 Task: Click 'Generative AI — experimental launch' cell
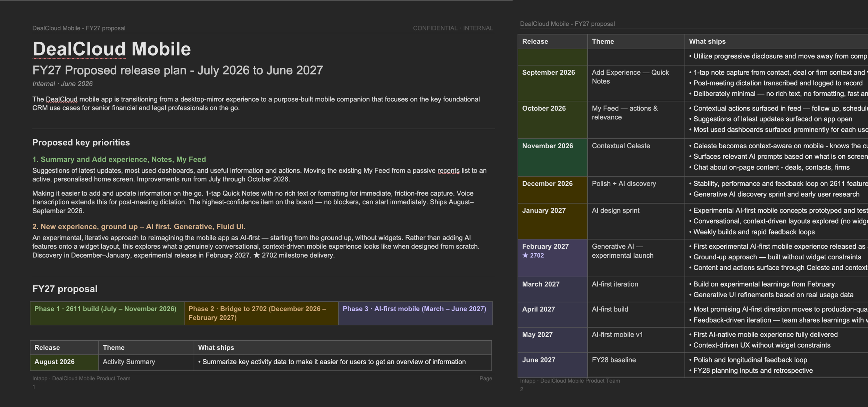point(636,258)
